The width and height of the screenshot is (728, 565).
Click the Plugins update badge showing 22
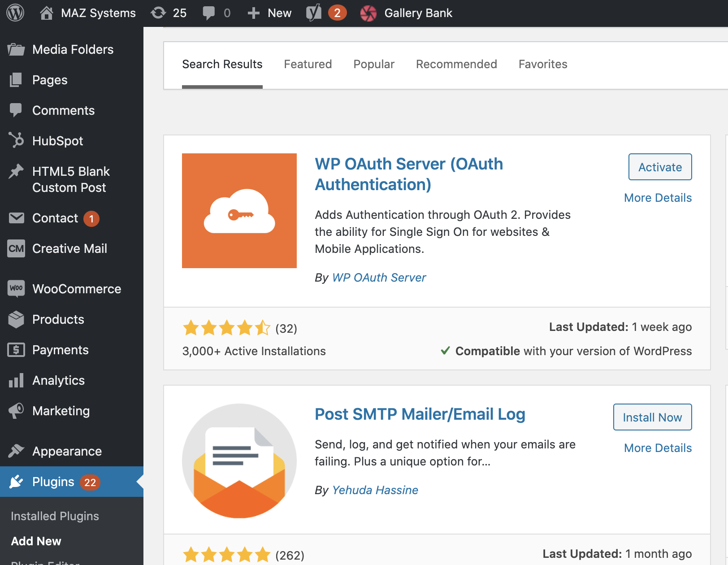90,482
